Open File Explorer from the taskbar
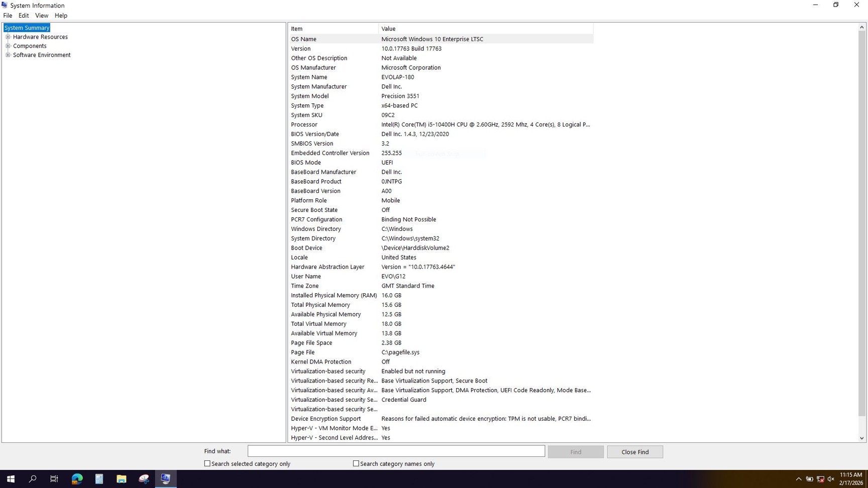 point(121,479)
